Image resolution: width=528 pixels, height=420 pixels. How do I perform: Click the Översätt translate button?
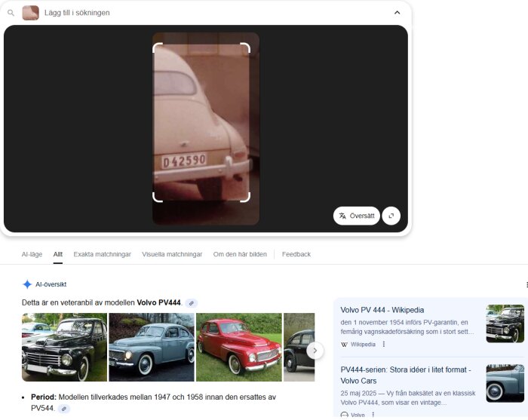(x=356, y=216)
